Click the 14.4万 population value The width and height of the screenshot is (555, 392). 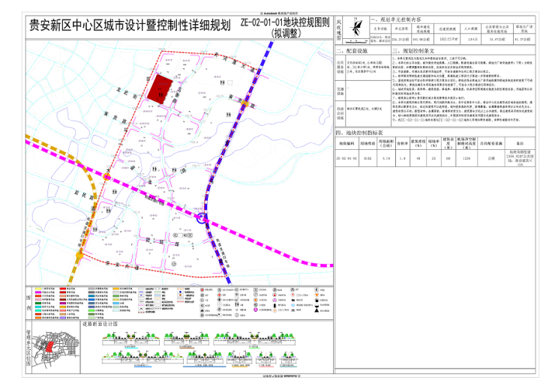472,39
